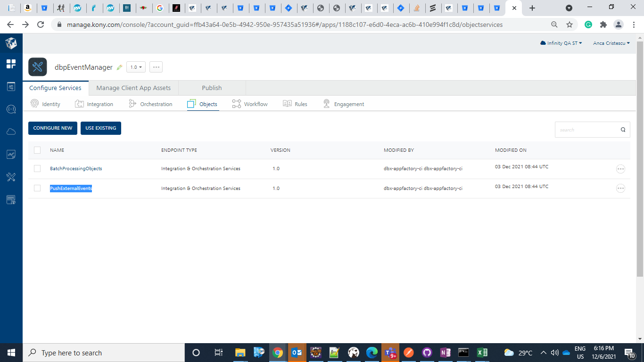Click the CONFIGURE NEW button
The height and width of the screenshot is (362, 644).
(53, 128)
